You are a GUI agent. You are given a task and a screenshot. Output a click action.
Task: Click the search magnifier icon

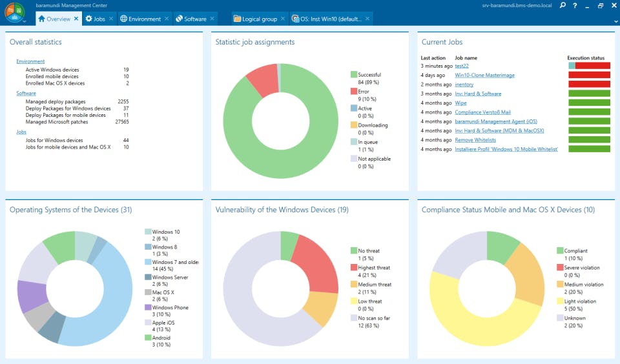[563, 5]
